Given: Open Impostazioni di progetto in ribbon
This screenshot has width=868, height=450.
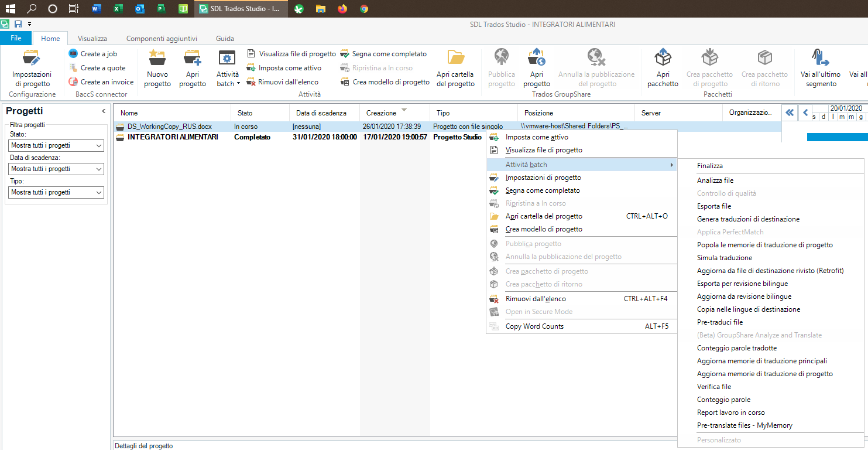Looking at the screenshot, I should coord(32,68).
